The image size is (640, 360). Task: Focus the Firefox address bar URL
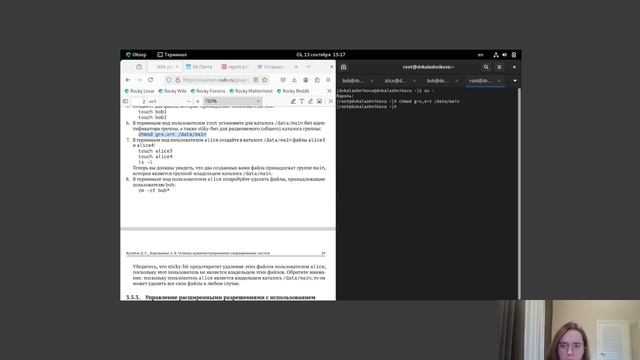[x=216, y=80]
